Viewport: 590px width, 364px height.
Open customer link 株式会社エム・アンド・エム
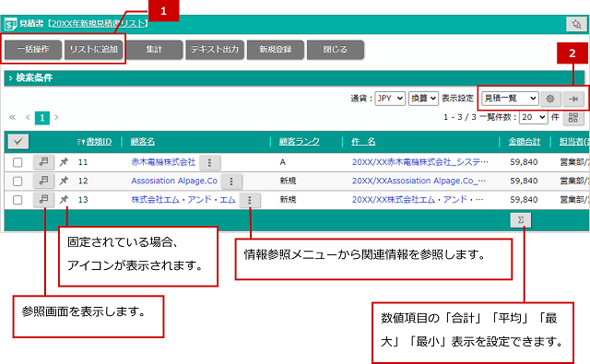tap(183, 200)
